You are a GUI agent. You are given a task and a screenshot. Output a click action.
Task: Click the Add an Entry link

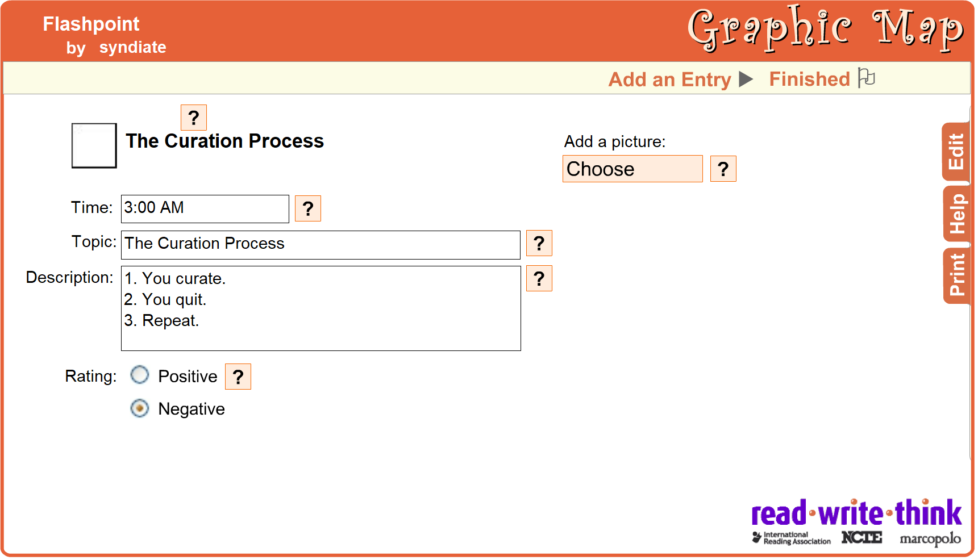(669, 80)
